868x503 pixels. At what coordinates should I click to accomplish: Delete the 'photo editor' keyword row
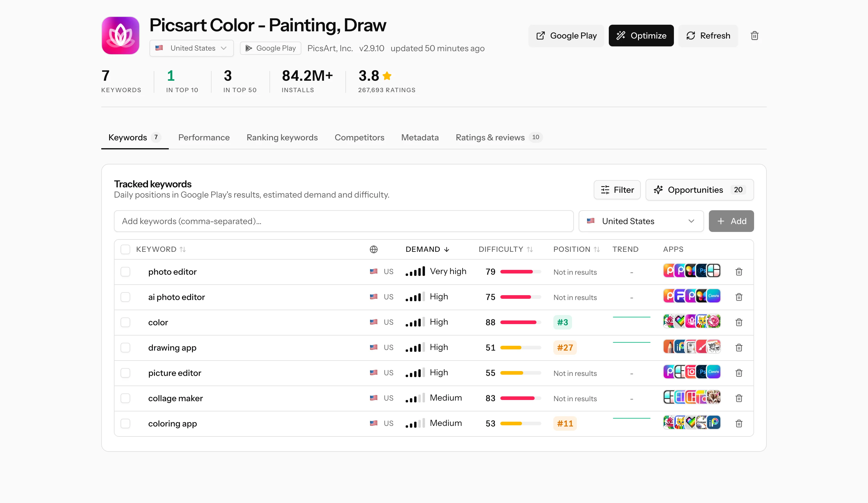pyautogui.click(x=739, y=272)
